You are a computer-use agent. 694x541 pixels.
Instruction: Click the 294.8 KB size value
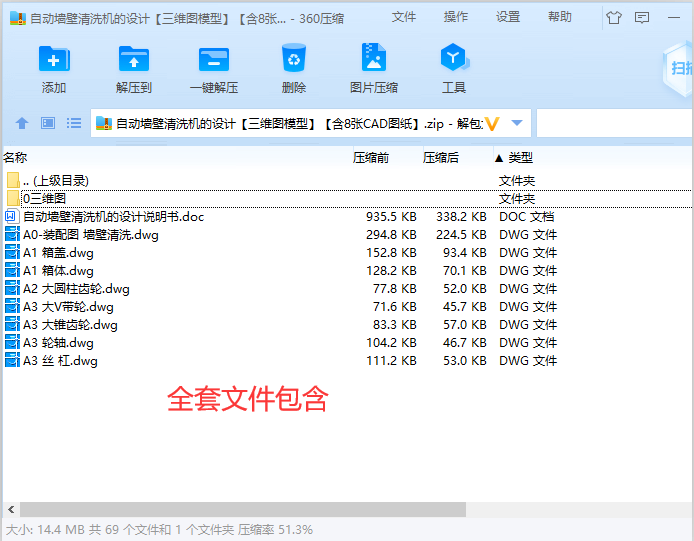tap(391, 235)
